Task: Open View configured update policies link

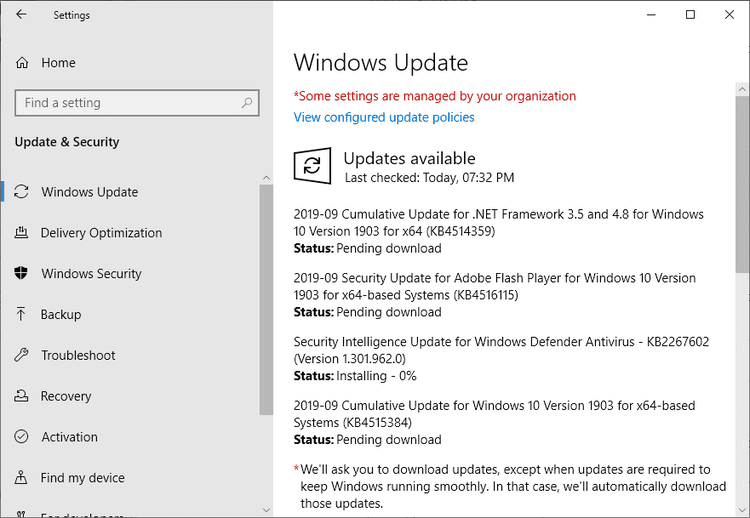Action: click(x=384, y=117)
